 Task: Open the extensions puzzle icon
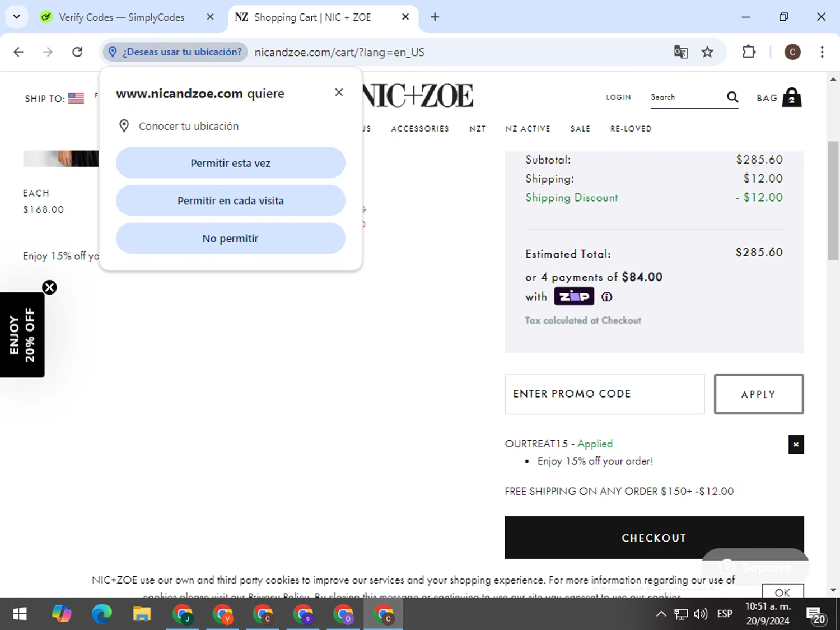(x=749, y=52)
